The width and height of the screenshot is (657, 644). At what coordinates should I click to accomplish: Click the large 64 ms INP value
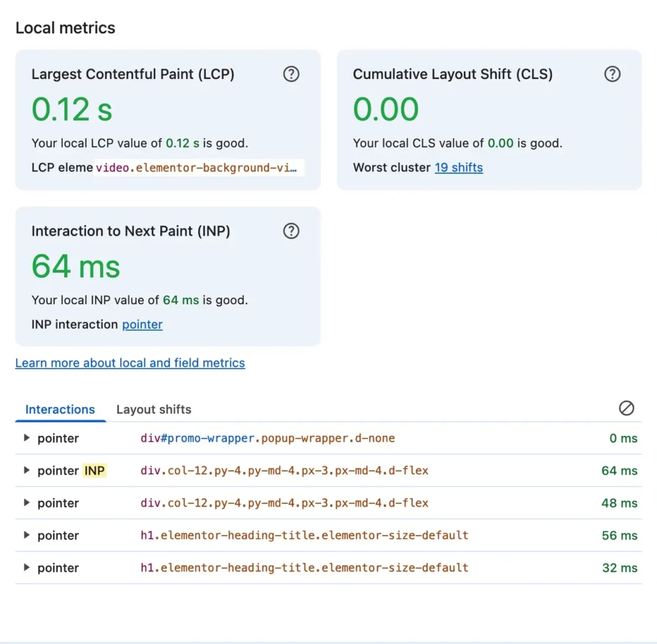(x=76, y=266)
